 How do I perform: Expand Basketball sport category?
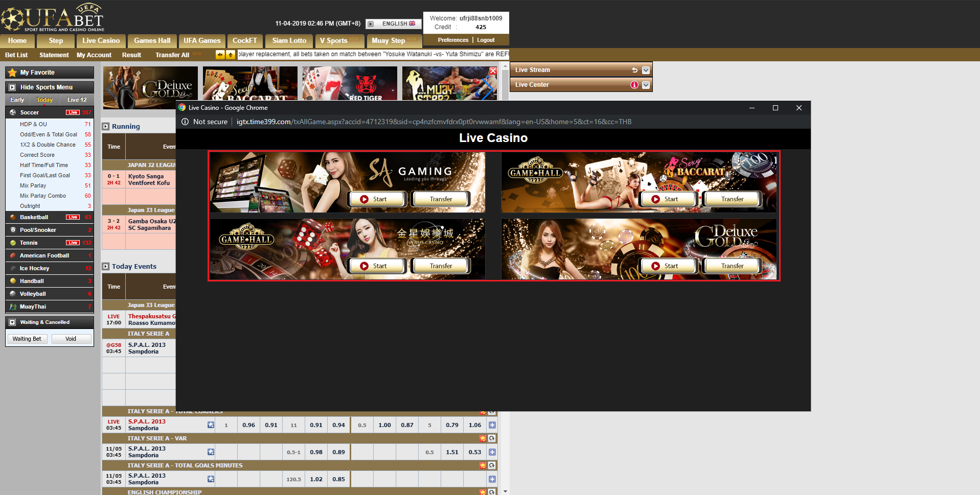pos(50,217)
